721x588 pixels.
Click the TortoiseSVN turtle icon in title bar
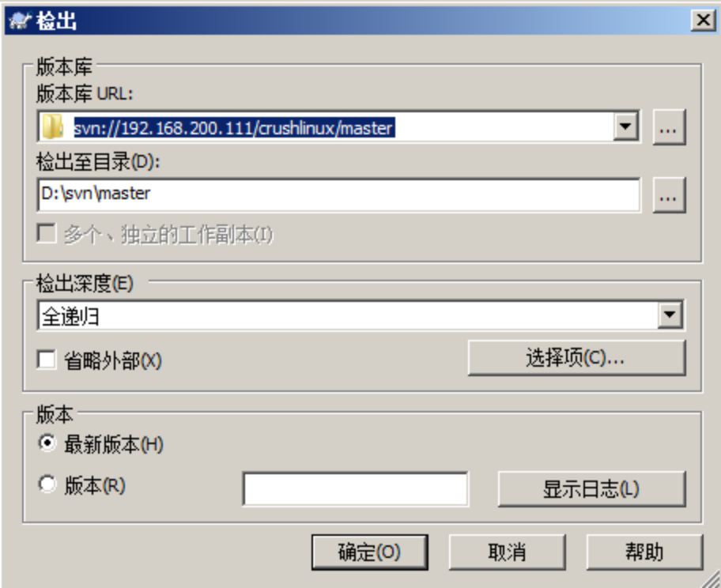click(20, 21)
